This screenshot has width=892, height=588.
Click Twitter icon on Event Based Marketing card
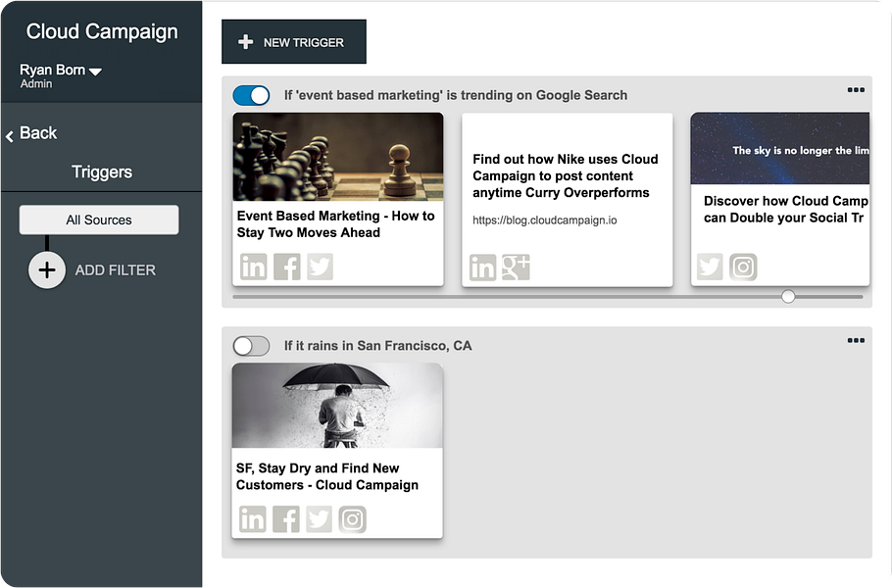tap(320, 267)
